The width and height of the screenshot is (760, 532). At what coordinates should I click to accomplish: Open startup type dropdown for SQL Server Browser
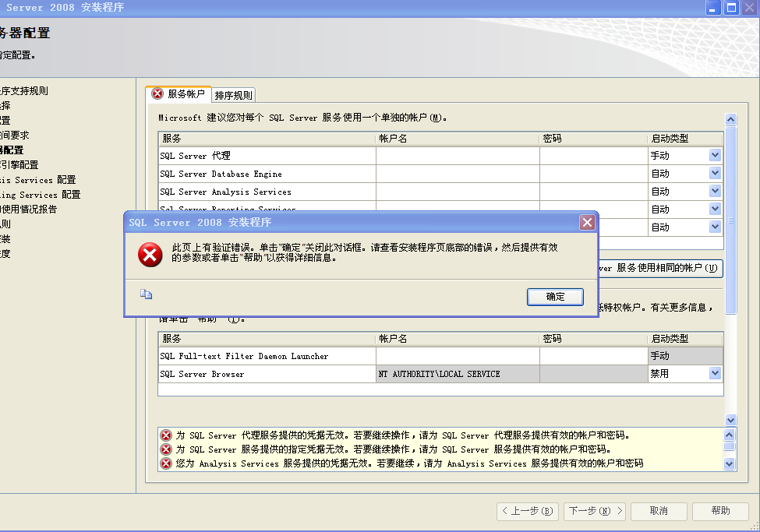[x=715, y=374]
